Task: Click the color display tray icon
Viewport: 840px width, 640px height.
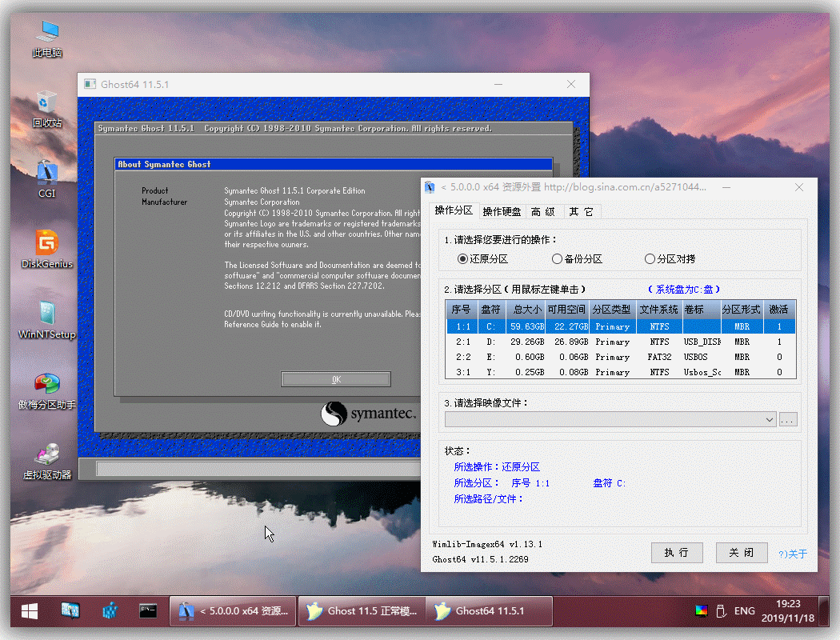Action: click(x=701, y=610)
